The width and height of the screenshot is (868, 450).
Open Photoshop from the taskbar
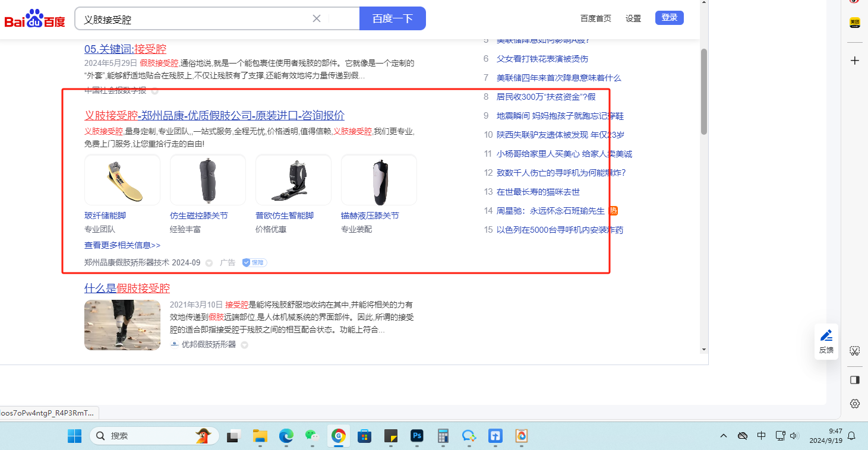coord(417,436)
